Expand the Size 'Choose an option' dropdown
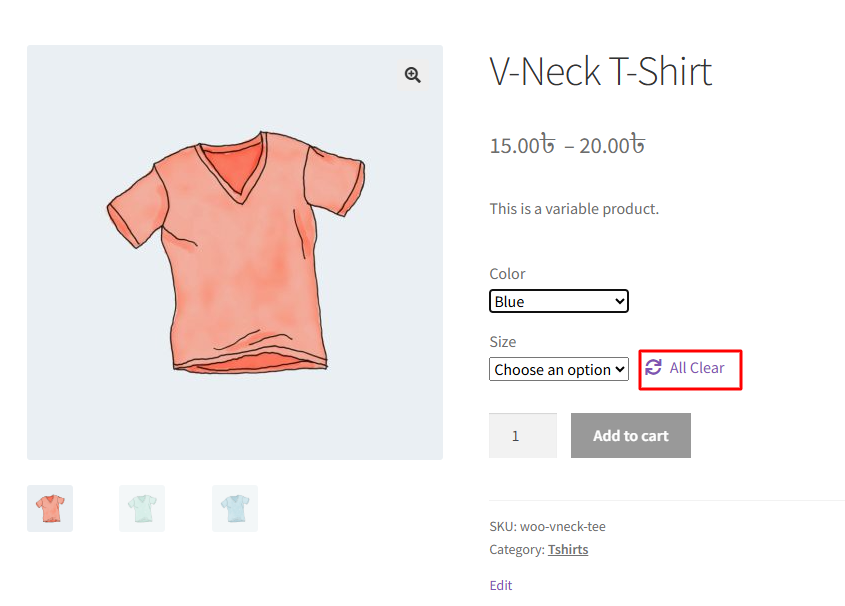This screenshot has height=606, width=845. [x=558, y=369]
